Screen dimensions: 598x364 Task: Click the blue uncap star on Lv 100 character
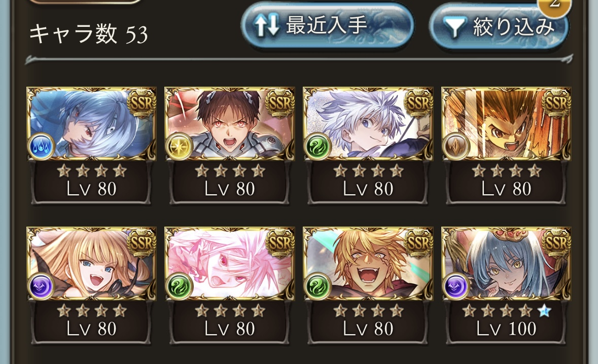pyautogui.click(x=544, y=311)
